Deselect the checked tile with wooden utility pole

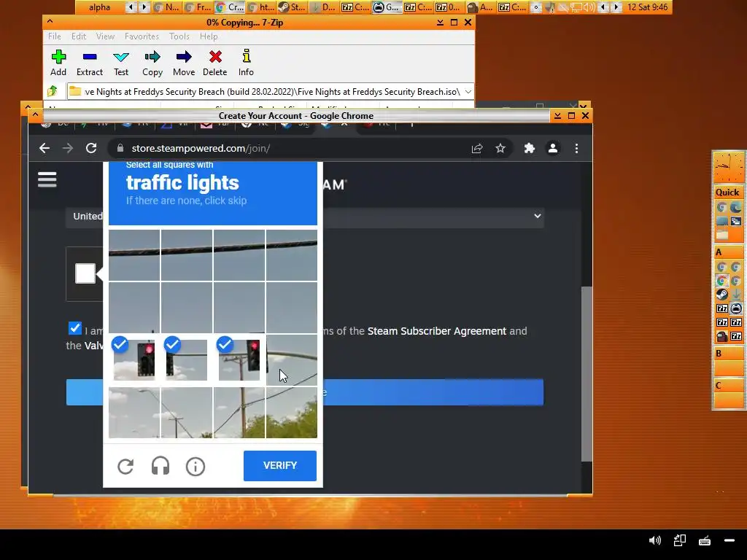point(239,359)
